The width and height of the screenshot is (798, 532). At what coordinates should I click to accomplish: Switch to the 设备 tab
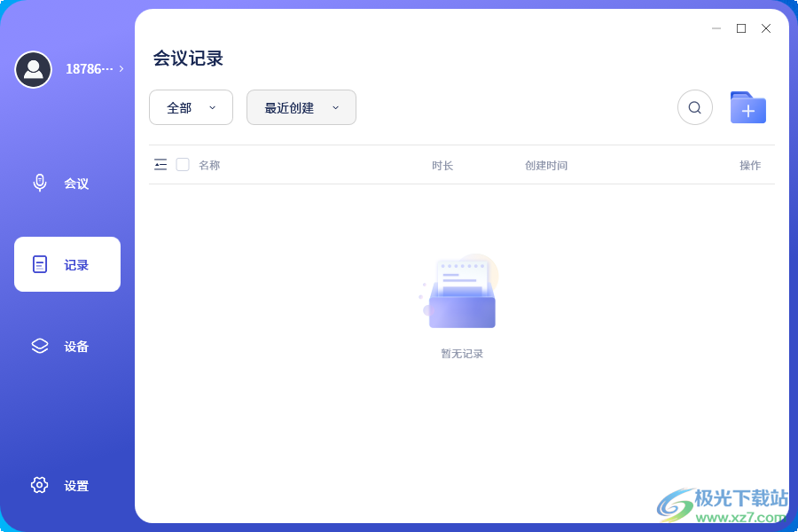(x=66, y=346)
